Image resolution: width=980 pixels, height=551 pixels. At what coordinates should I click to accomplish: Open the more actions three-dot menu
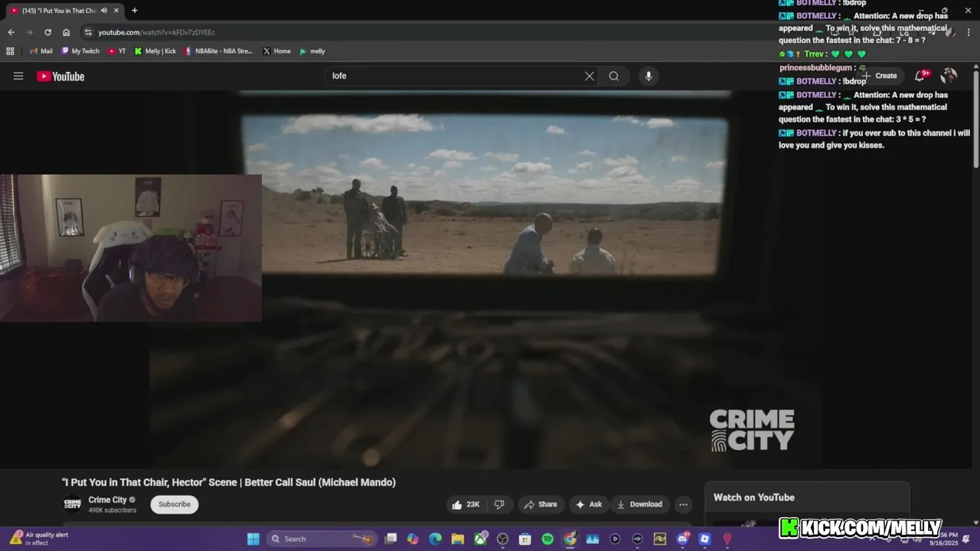(683, 504)
